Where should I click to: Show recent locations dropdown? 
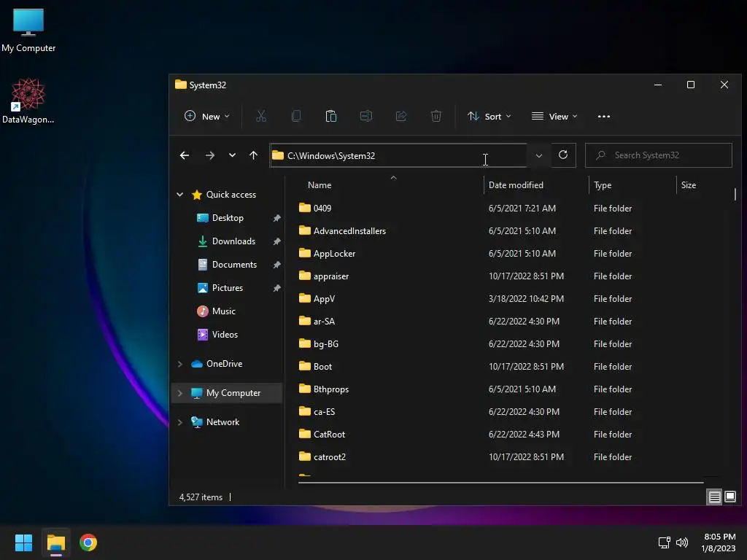[x=232, y=155]
